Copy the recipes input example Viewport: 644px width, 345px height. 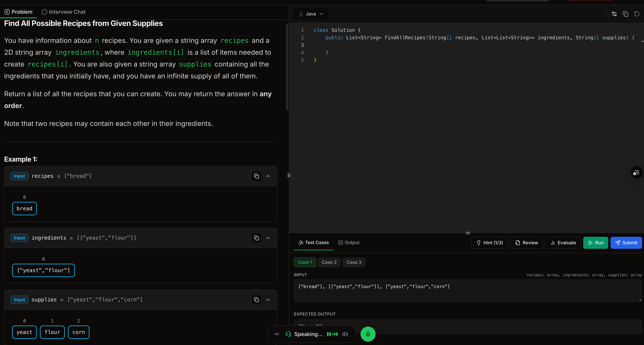coord(256,176)
